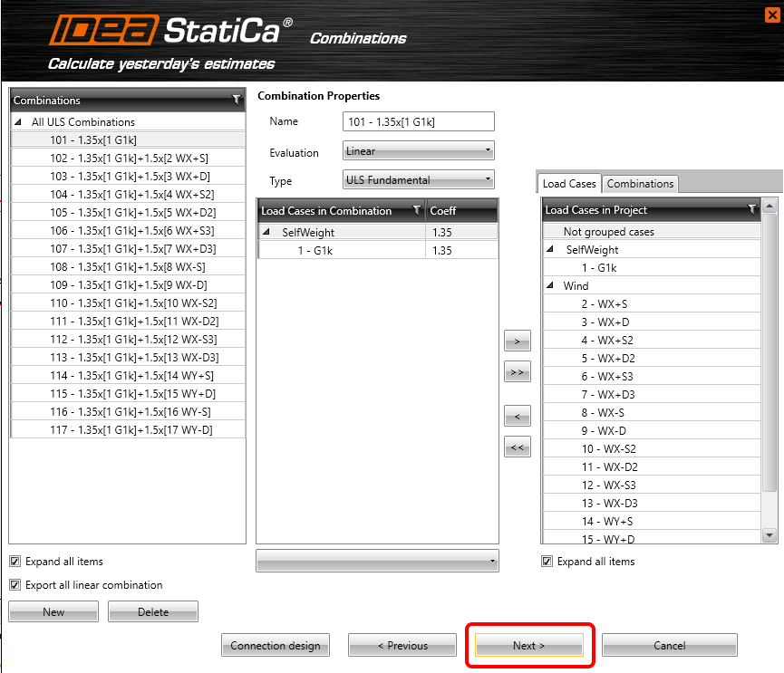Select combination 117 with WY-D

(x=128, y=429)
